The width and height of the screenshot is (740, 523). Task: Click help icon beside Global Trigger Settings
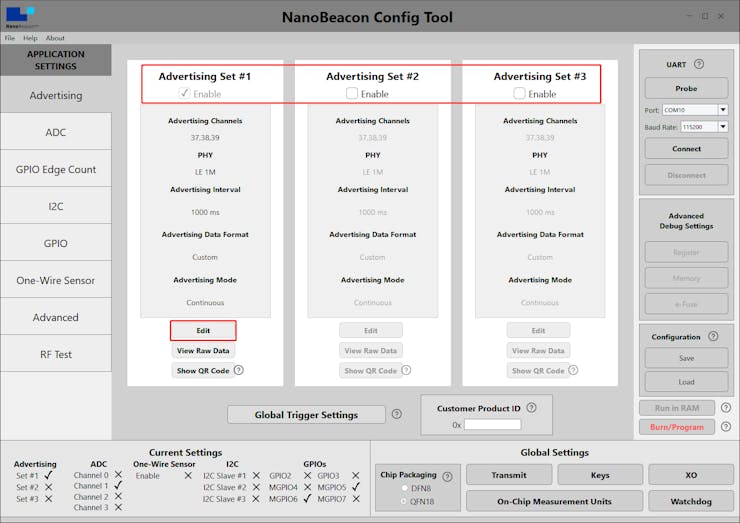click(x=397, y=414)
